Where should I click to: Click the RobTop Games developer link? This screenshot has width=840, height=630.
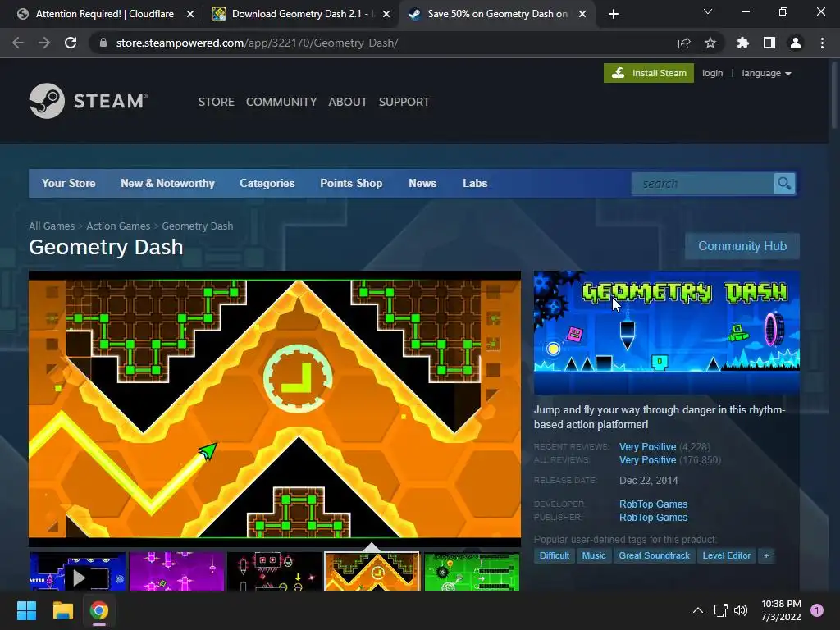coord(654,504)
